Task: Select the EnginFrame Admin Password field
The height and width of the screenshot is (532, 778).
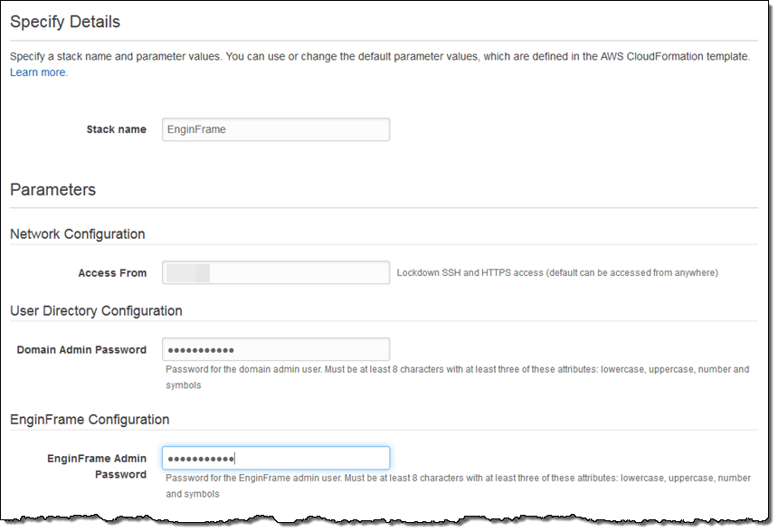Action: [275, 458]
